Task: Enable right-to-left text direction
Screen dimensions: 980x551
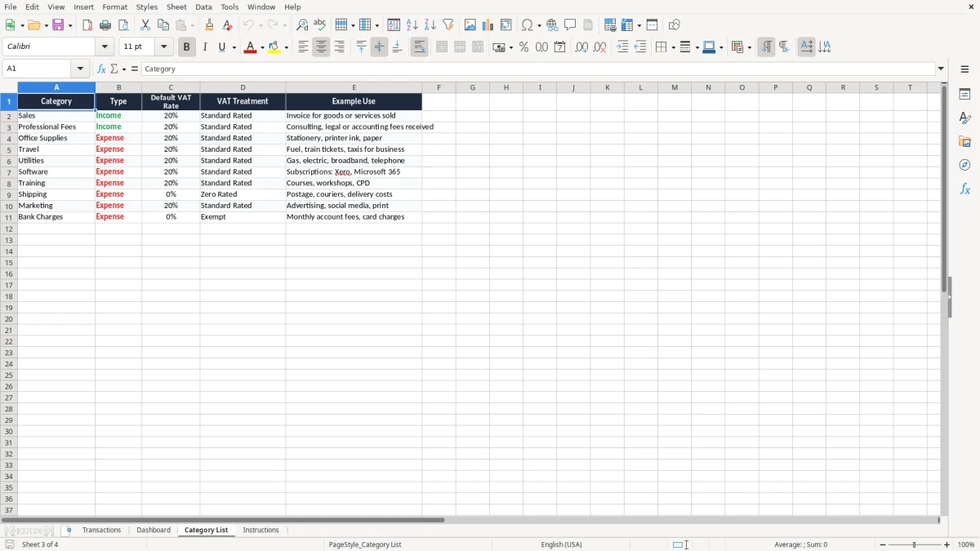Action: (x=784, y=47)
